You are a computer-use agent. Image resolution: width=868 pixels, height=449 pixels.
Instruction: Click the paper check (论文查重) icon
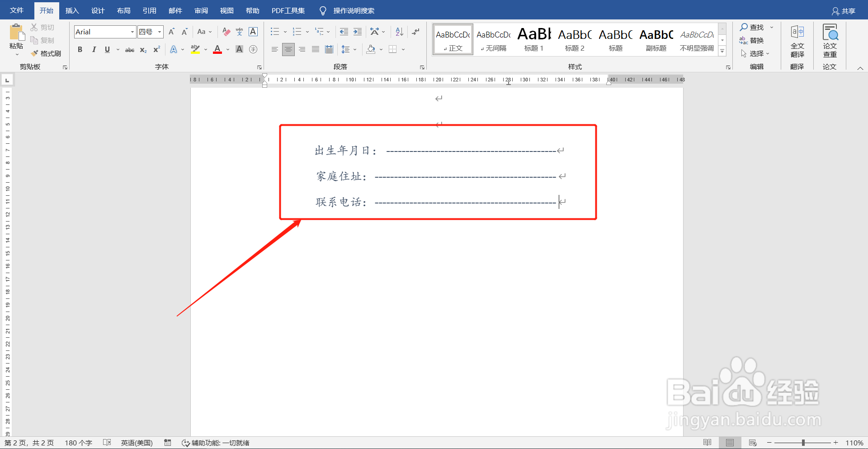(830, 32)
